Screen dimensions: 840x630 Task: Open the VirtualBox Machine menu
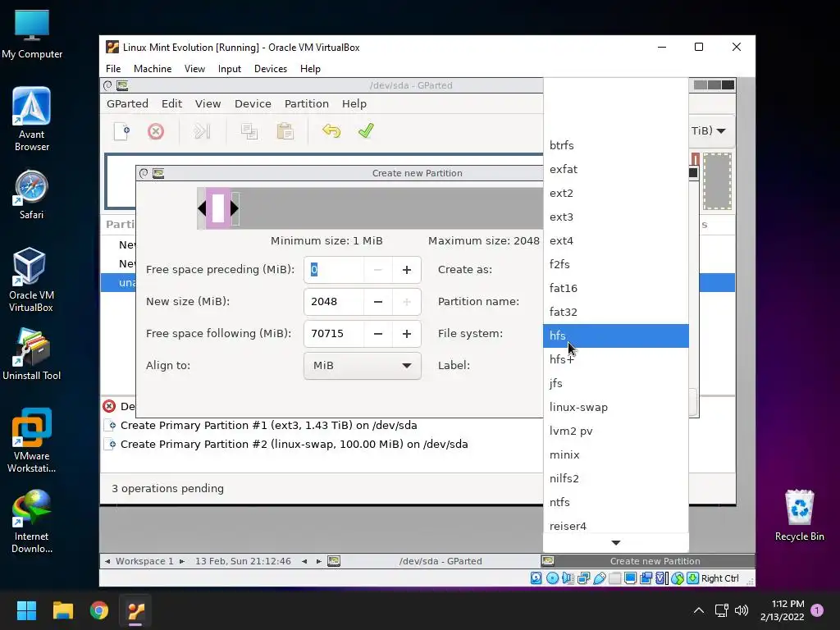[x=153, y=69]
